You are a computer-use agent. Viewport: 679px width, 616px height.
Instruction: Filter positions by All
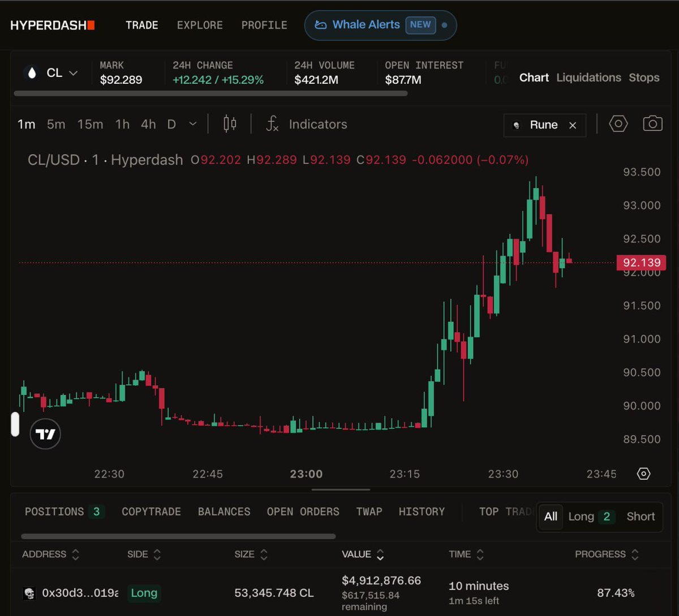point(551,516)
